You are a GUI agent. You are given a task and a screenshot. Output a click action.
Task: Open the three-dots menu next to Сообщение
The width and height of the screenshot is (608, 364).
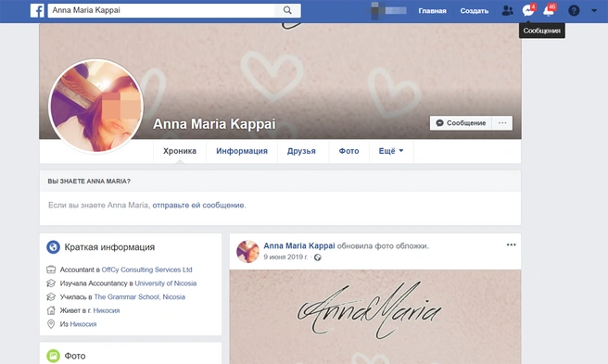point(502,123)
